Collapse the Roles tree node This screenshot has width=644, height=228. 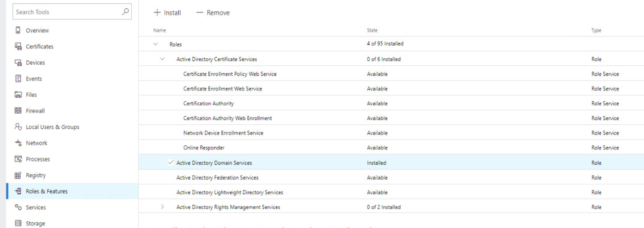pos(155,43)
